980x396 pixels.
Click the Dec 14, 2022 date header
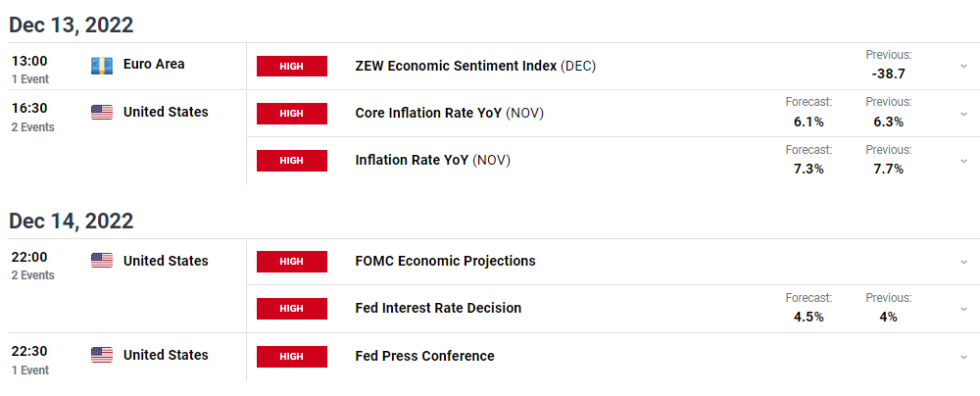click(x=72, y=221)
